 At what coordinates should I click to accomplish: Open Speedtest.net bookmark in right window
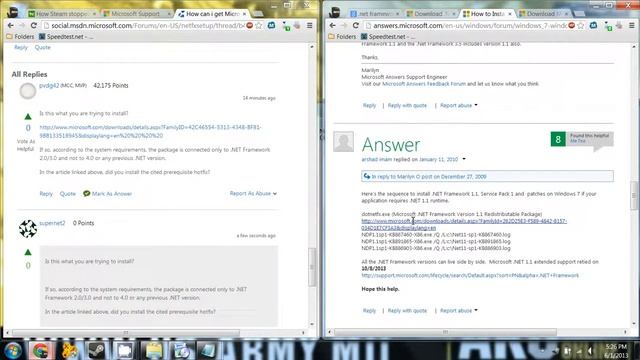[x=388, y=36]
